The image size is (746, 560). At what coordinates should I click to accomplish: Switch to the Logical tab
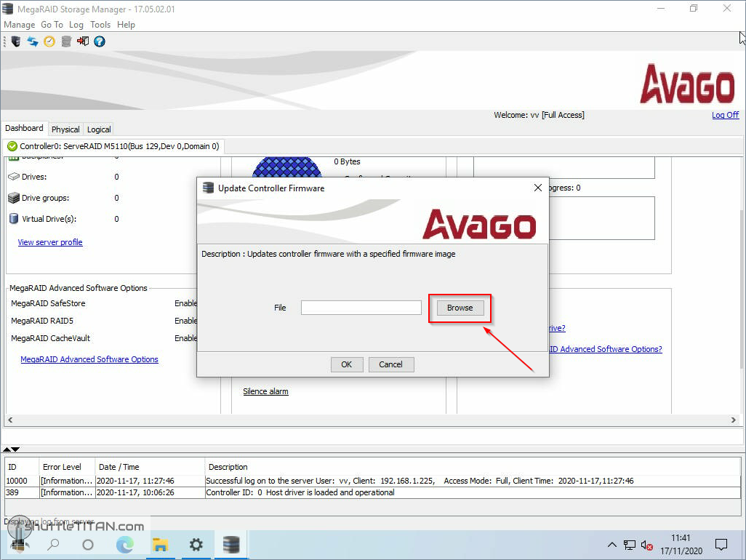pos(99,129)
